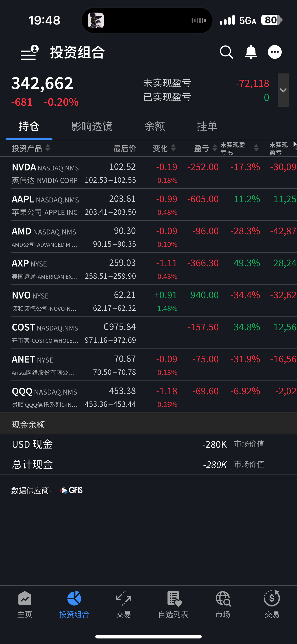Viewport: 297px width, 644px height.
Task: Tap the search magnifier icon
Action: [x=226, y=52]
